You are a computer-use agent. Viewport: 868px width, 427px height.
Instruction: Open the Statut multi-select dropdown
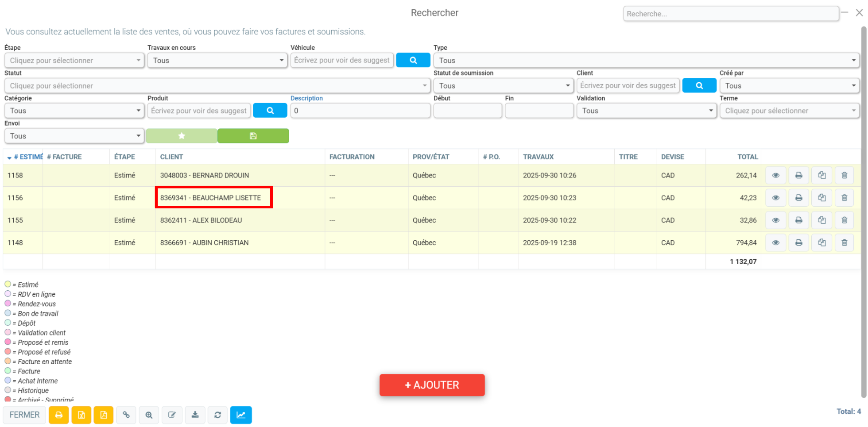coord(217,85)
